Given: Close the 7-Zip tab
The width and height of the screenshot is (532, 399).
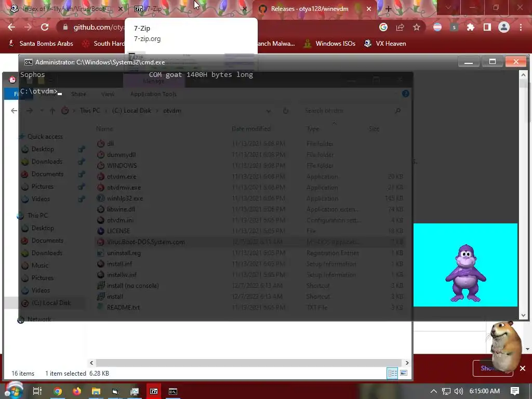Looking at the screenshot, I should pos(244,9).
